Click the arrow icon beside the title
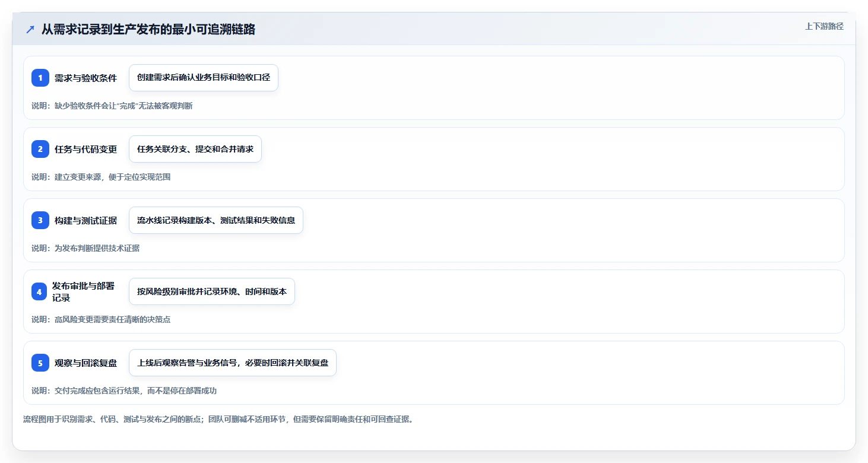Screen dimensions: 868x463 point(30,29)
